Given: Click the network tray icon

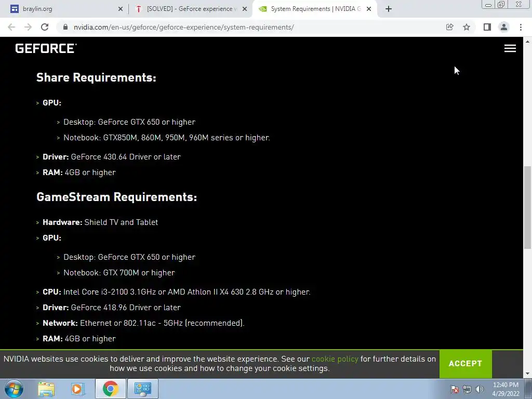Looking at the screenshot, I should [x=467, y=389].
